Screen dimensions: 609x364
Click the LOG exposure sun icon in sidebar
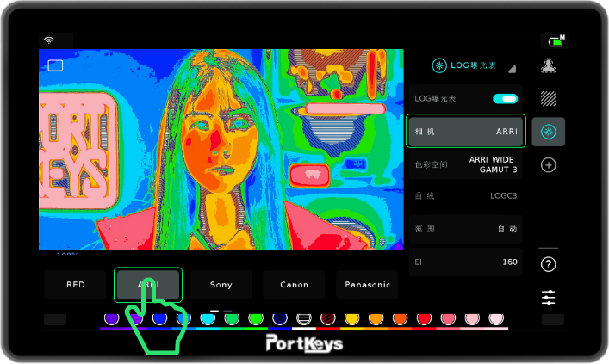point(548,132)
